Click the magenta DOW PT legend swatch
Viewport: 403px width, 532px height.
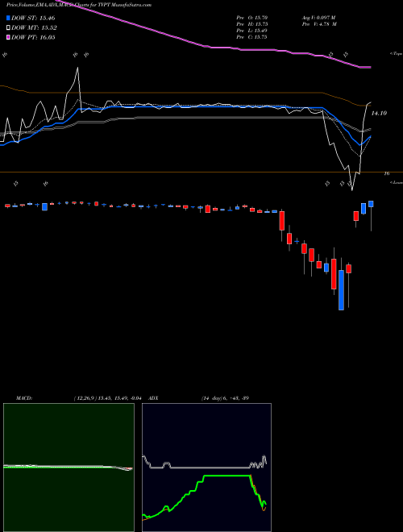coord(9,37)
